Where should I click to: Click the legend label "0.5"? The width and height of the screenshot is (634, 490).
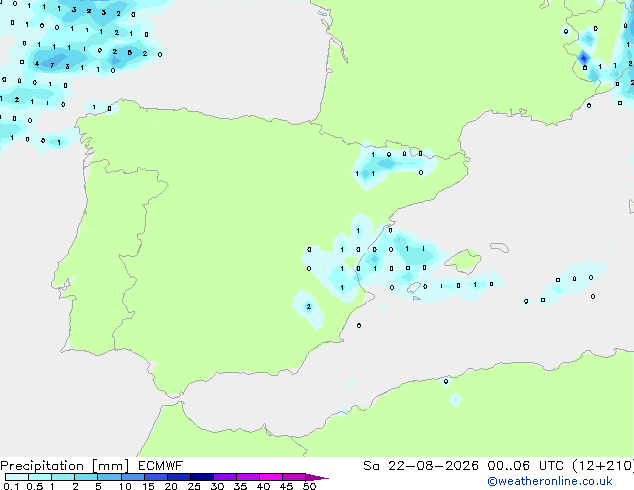click(x=34, y=486)
